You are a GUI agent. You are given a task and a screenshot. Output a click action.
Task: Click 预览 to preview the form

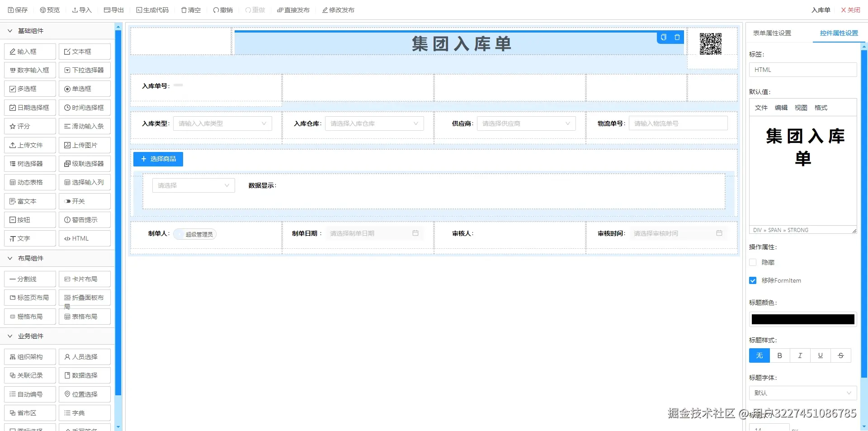point(50,10)
